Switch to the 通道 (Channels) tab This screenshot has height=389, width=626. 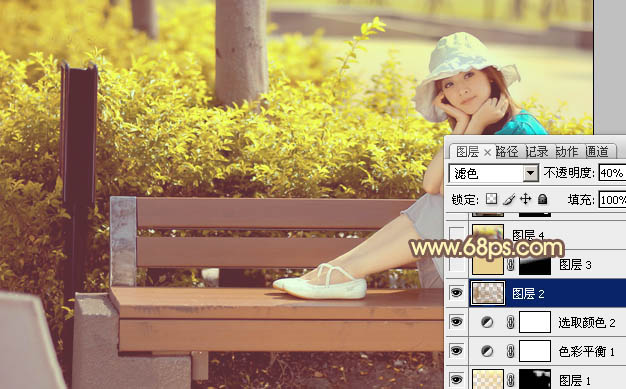597,152
